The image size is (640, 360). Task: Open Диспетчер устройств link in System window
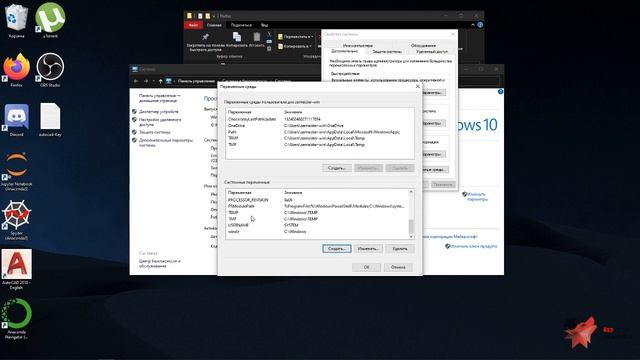(x=158, y=111)
